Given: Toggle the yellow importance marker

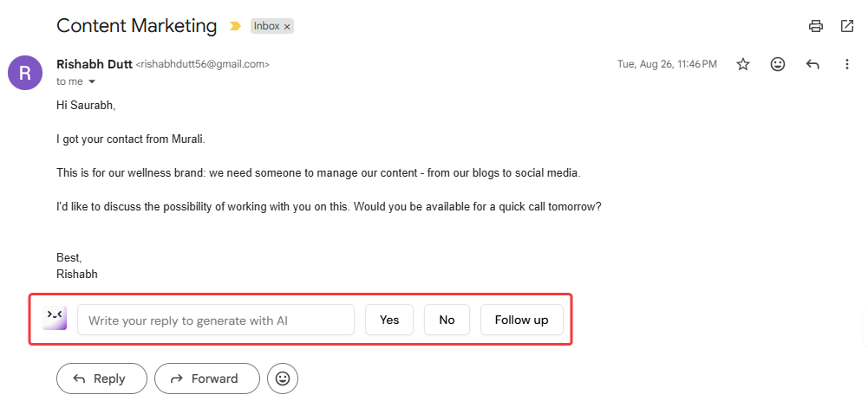Looking at the screenshot, I should coord(235,27).
